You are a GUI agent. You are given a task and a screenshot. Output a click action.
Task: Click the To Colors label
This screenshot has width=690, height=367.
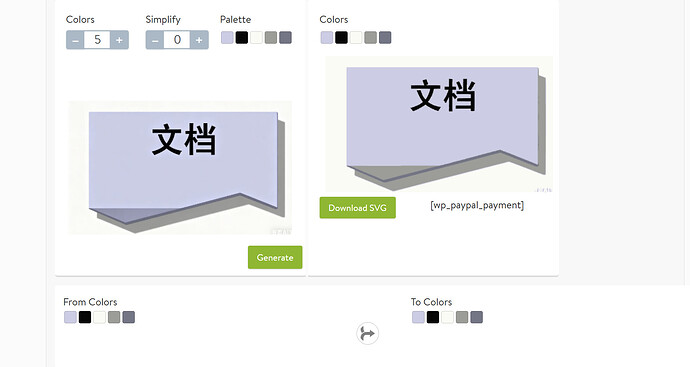point(431,302)
